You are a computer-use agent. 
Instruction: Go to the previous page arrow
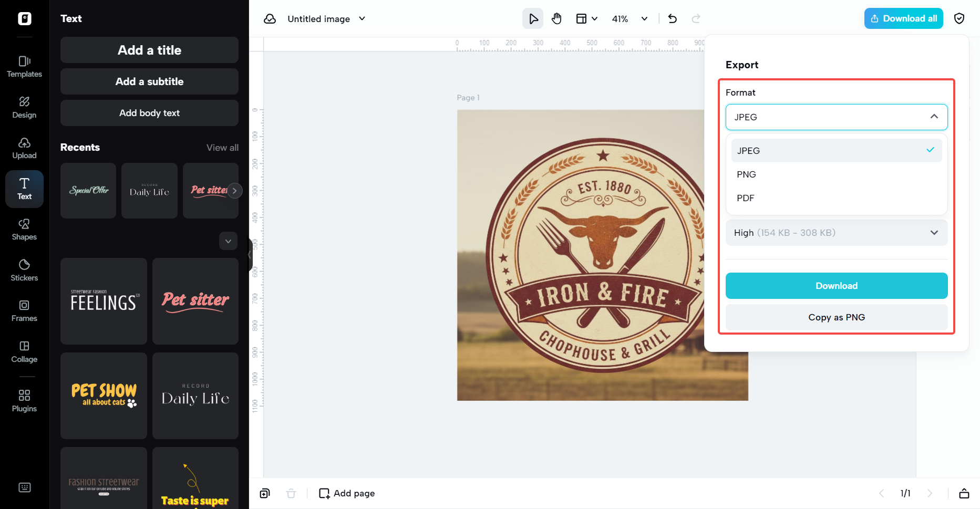pyautogui.click(x=882, y=493)
